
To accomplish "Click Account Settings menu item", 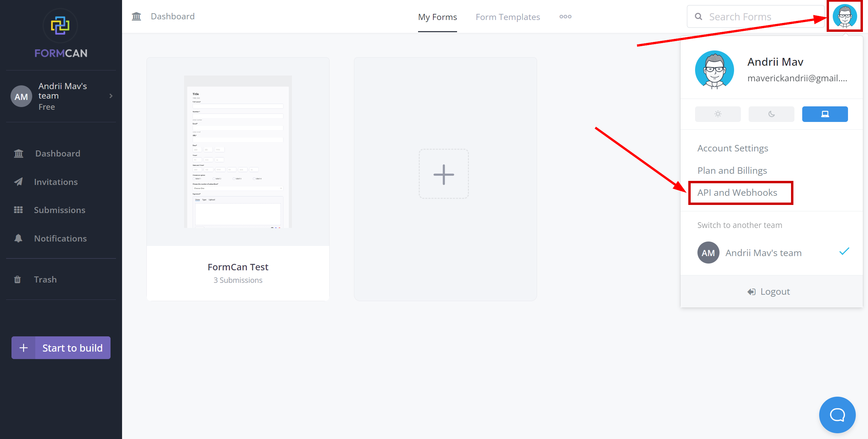I will pos(733,148).
